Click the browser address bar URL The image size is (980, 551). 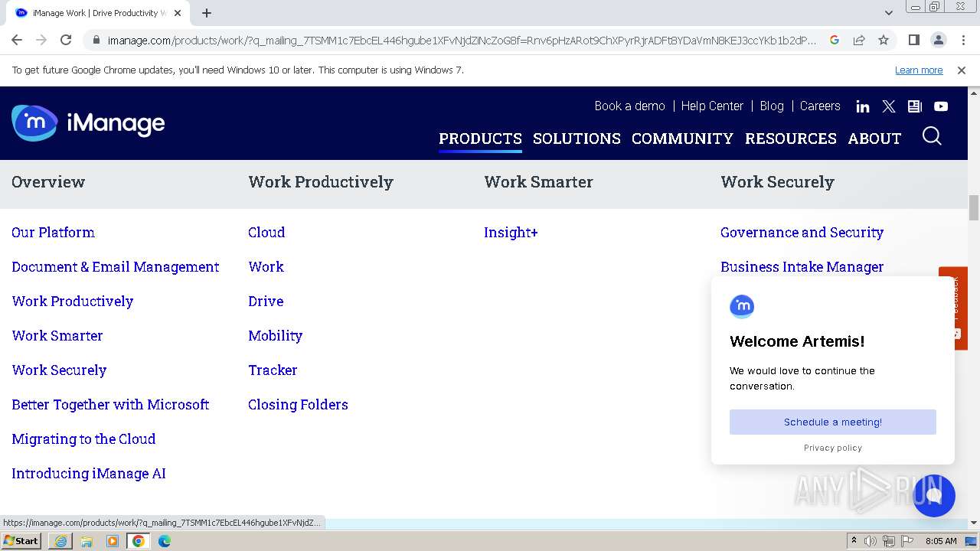(462, 41)
